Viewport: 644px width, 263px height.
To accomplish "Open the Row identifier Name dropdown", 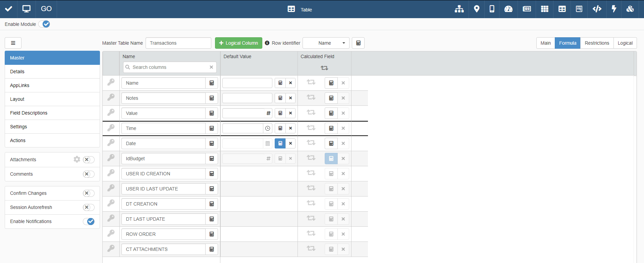I will click(326, 43).
